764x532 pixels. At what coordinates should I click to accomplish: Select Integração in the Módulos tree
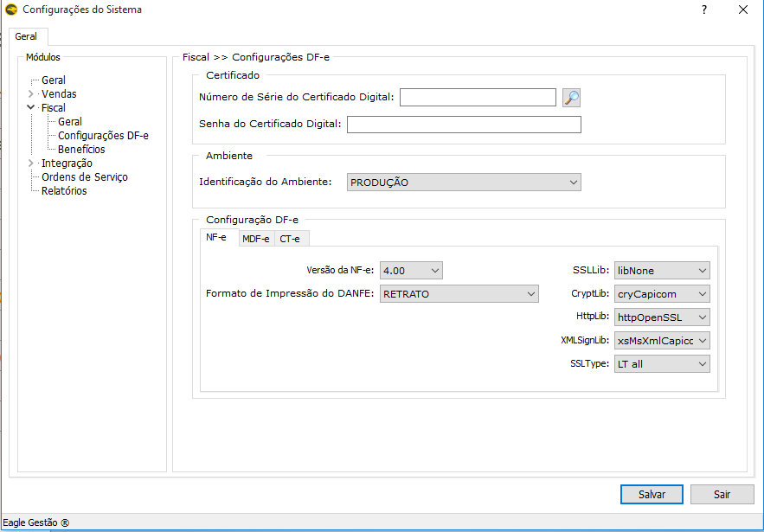67,163
